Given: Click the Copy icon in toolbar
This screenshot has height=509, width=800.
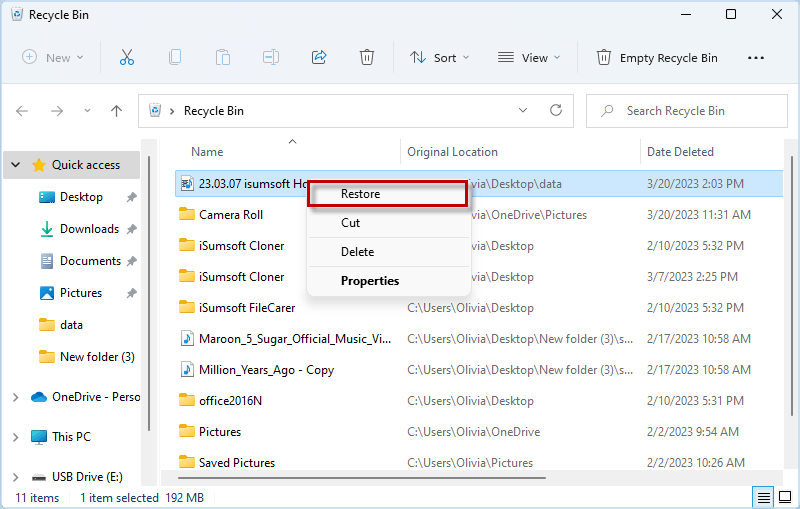Looking at the screenshot, I should [175, 57].
